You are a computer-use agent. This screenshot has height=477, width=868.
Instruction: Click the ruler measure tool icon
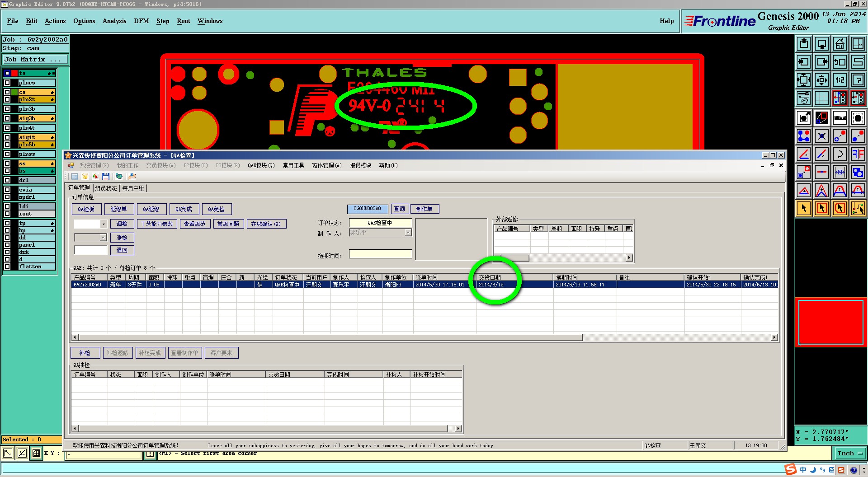[x=840, y=118]
